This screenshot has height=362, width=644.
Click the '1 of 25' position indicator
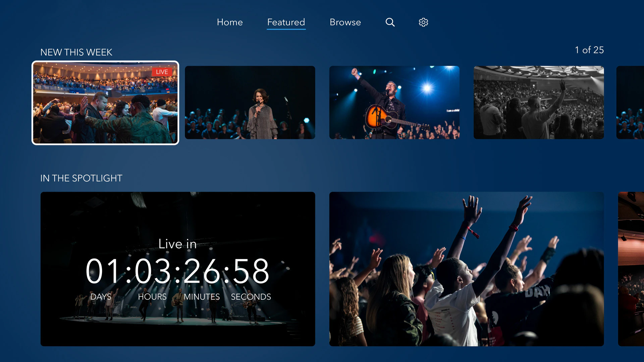tap(589, 50)
